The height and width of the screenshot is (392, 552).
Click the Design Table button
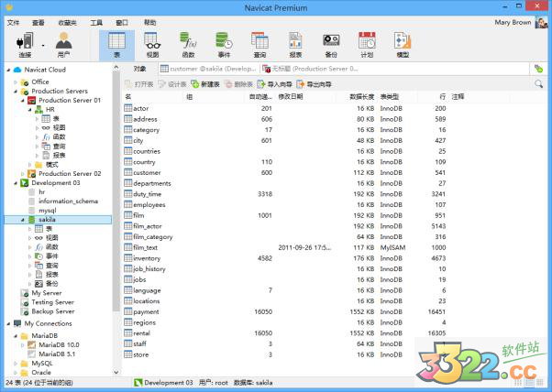(x=172, y=84)
